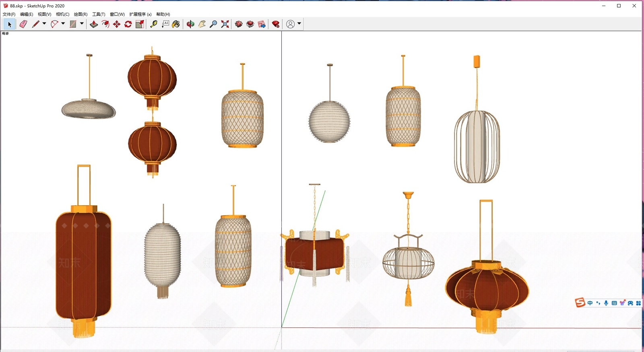Choose the Text label tool

tap(165, 24)
